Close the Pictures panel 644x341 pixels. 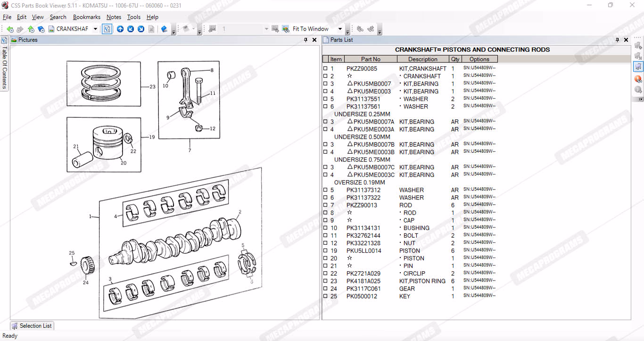coord(314,40)
